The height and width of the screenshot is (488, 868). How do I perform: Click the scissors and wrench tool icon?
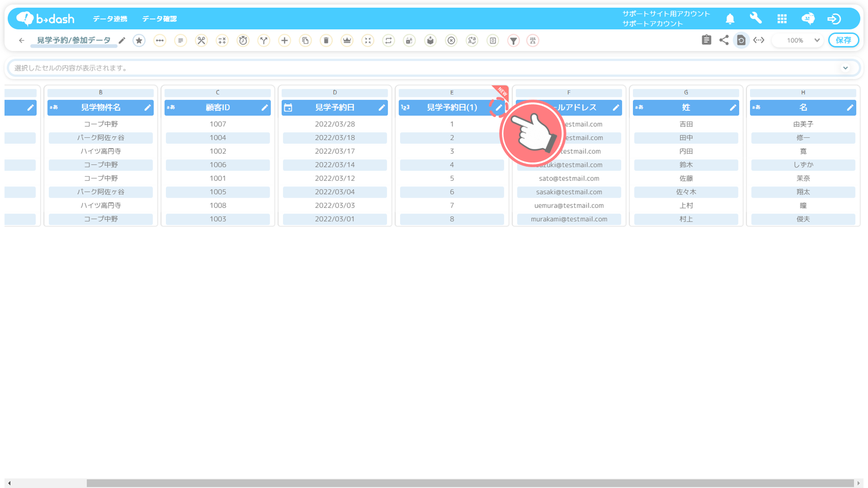[x=201, y=40]
